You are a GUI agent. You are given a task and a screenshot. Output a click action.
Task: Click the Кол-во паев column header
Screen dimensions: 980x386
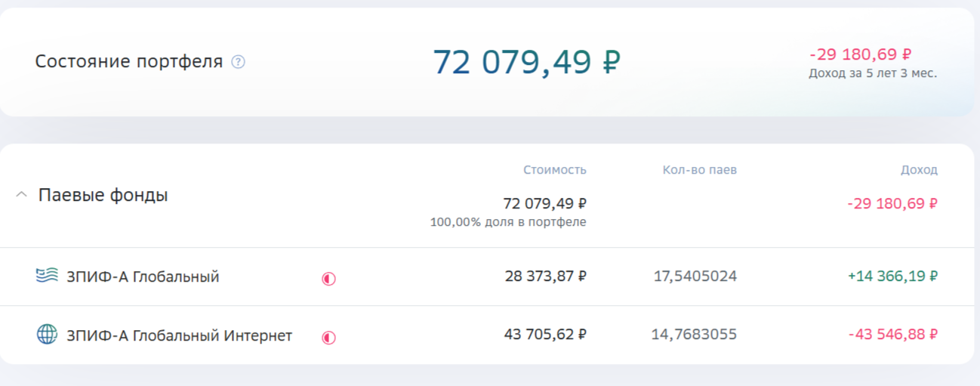click(x=699, y=170)
